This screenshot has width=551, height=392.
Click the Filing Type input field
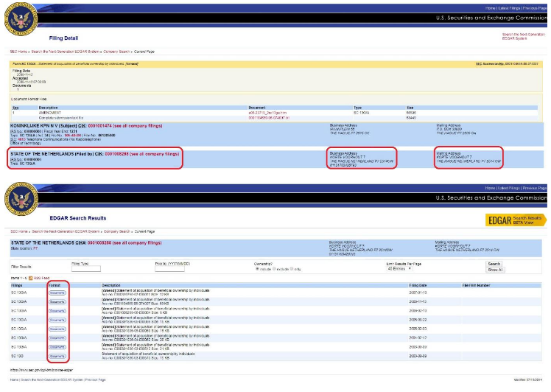tap(85, 268)
